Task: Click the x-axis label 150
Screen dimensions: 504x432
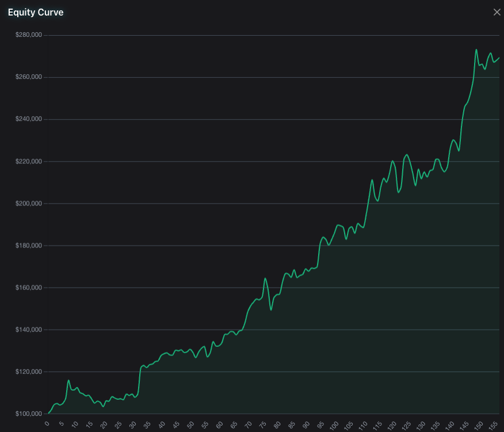Action: click(479, 425)
